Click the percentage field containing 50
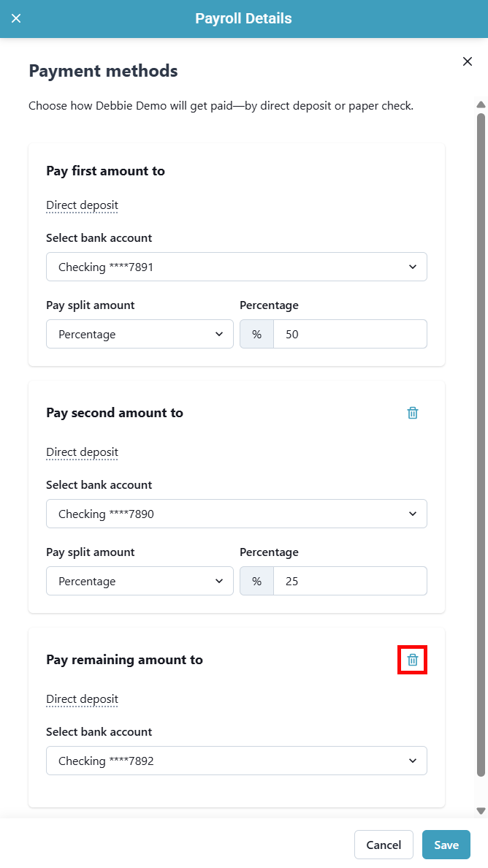 (x=349, y=335)
